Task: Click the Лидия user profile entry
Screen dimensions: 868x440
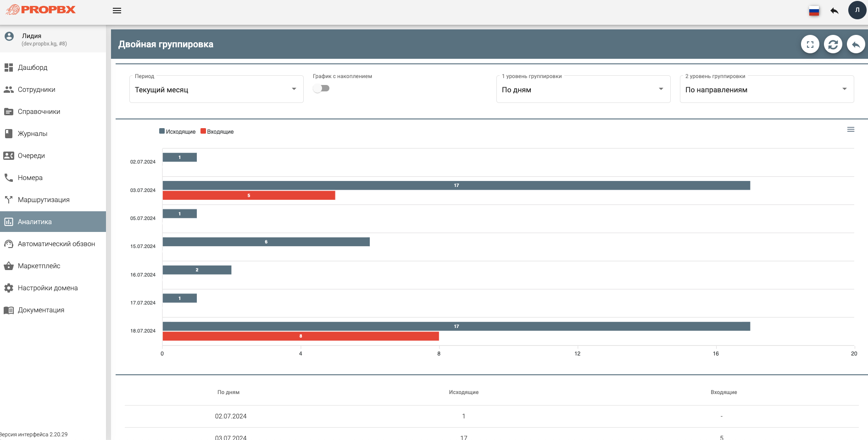Action: click(x=53, y=39)
